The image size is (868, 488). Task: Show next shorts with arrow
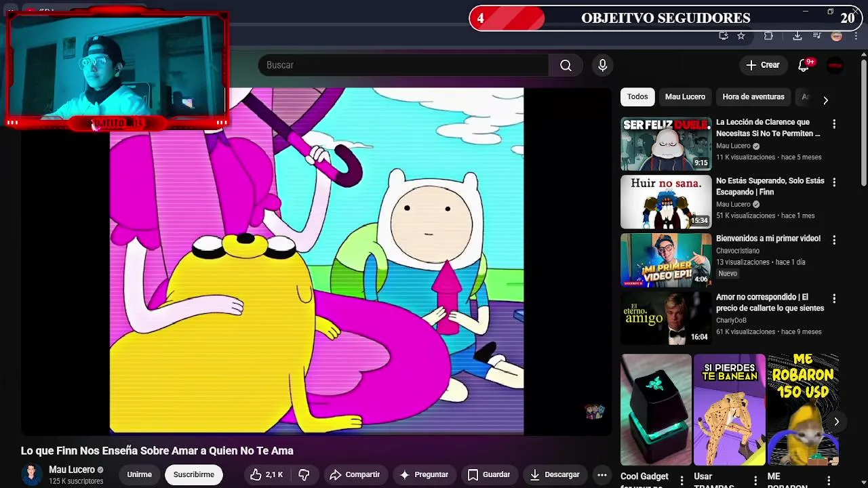coord(836,422)
